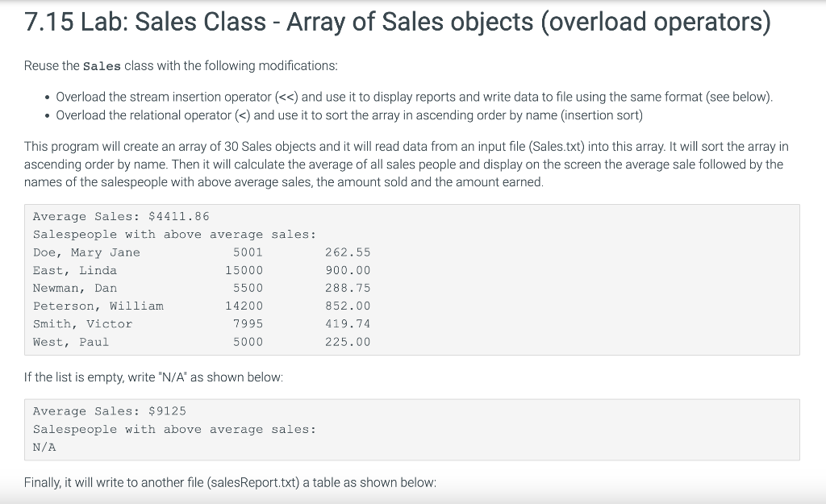The width and height of the screenshot is (826, 504).
Task: Click the first "Salespeople with above average sales:" line
Action: pyautogui.click(x=174, y=235)
